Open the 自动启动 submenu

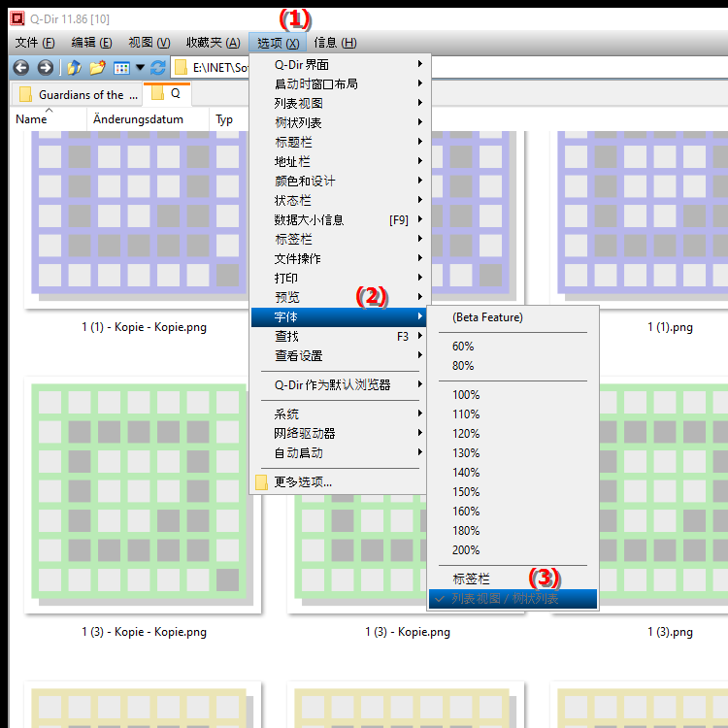coord(339,452)
